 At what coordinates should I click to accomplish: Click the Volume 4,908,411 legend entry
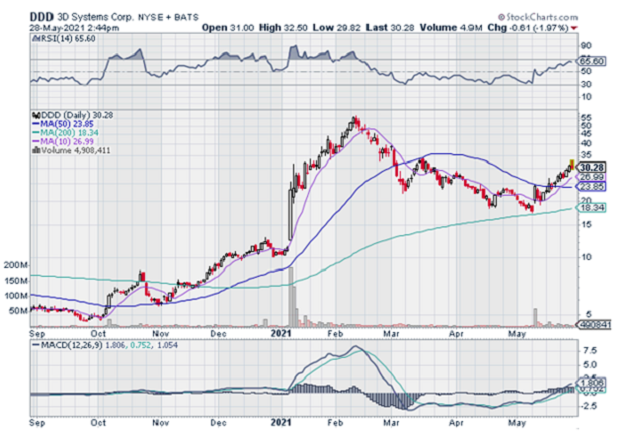(71, 150)
